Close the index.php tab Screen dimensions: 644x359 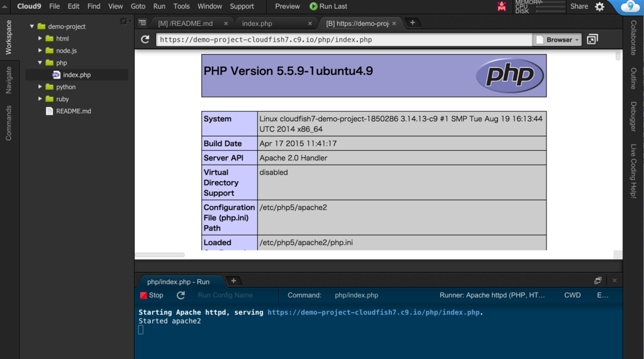coord(310,23)
